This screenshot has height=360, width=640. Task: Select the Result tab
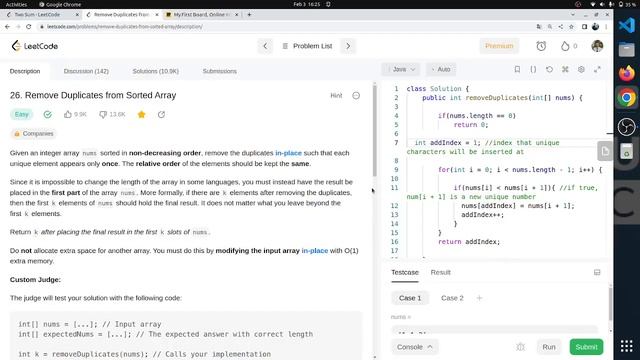point(440,272)
